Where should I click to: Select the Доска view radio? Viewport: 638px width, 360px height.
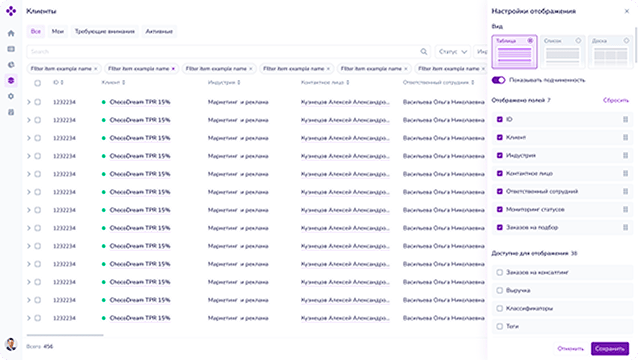[626, 41]
